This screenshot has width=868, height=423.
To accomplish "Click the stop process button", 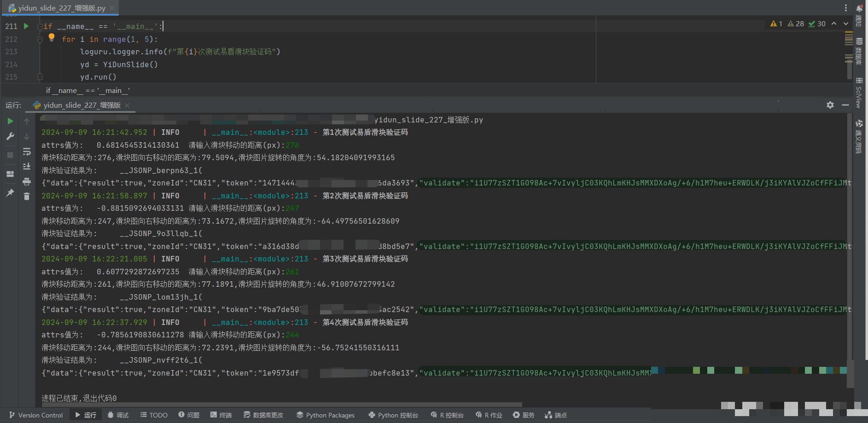I will tap(10, 155).
